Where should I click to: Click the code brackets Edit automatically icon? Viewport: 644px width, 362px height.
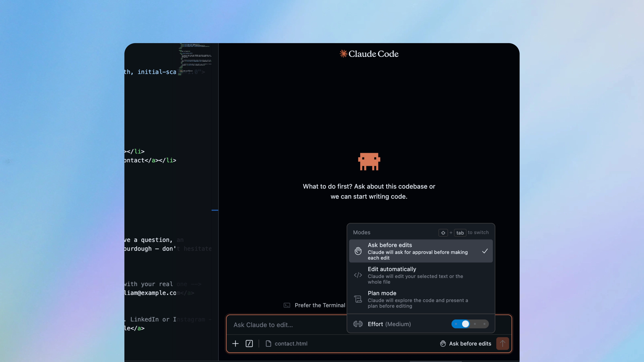point(358,275)
